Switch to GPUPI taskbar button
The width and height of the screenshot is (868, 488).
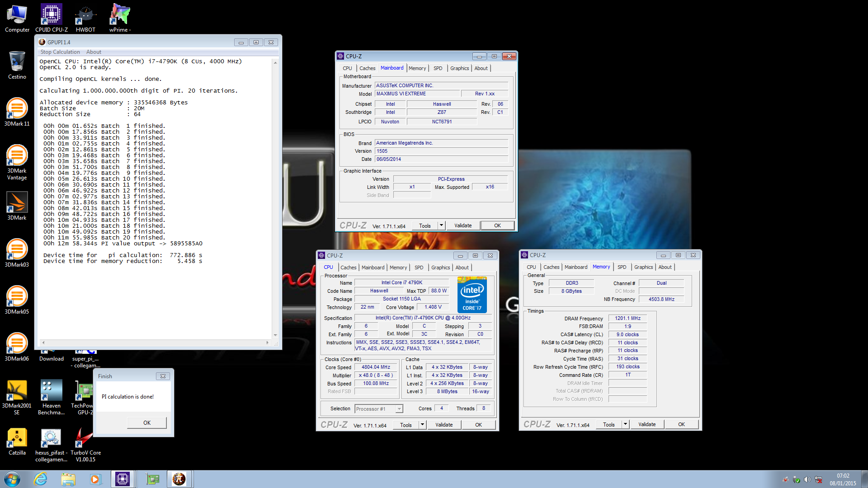(x=179, y=479)
